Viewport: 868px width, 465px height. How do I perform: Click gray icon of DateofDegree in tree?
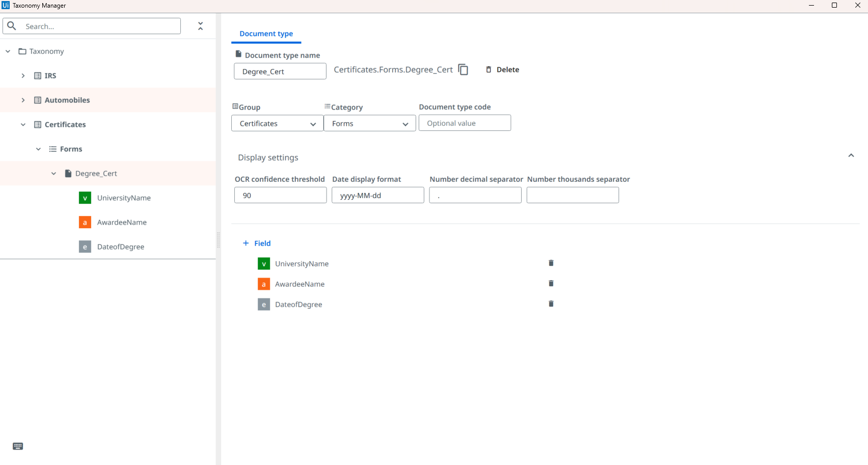click(85, 247)
